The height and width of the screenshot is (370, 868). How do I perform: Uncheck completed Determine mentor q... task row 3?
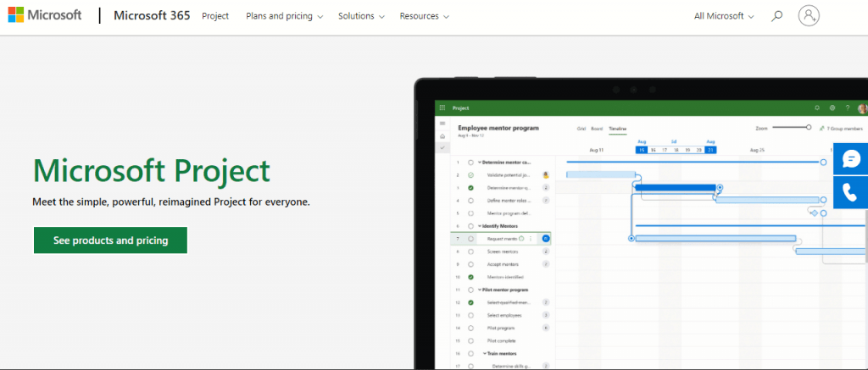[x=470, y=188]
